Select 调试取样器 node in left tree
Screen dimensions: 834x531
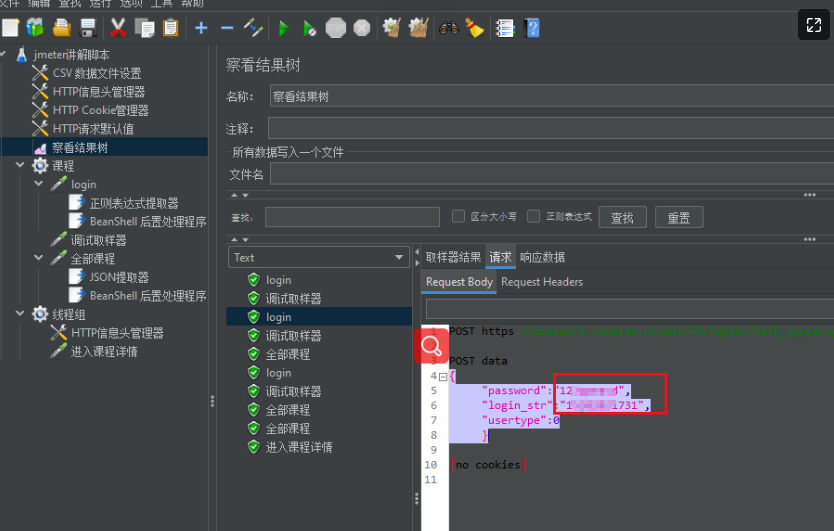pyautogui.click(x=98, y=240)
